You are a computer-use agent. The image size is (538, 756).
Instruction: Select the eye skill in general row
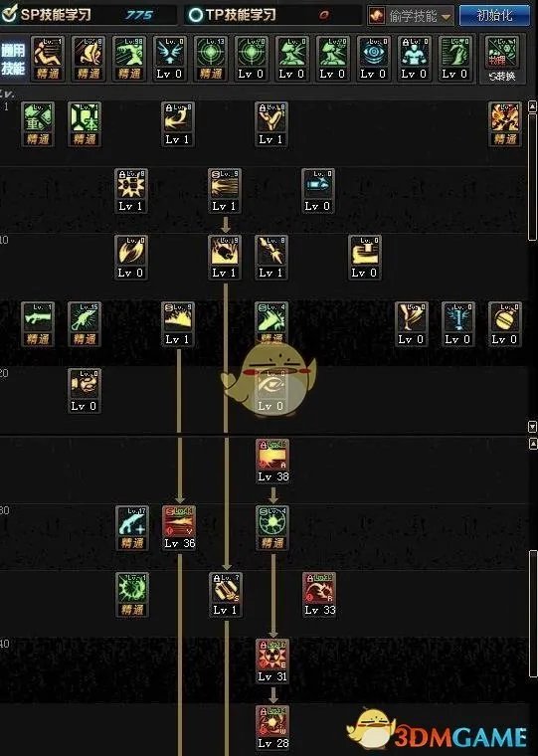(x=373, y=58)
